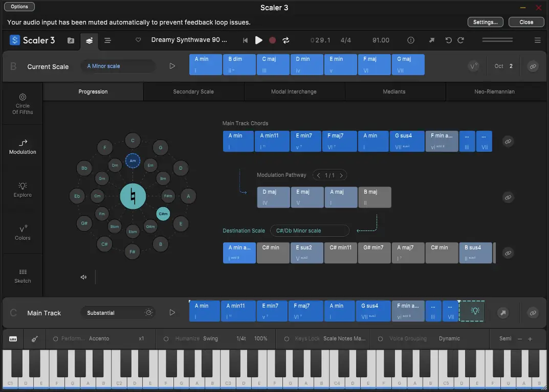Select the stacked layers view icon

(x=89, y=40)
